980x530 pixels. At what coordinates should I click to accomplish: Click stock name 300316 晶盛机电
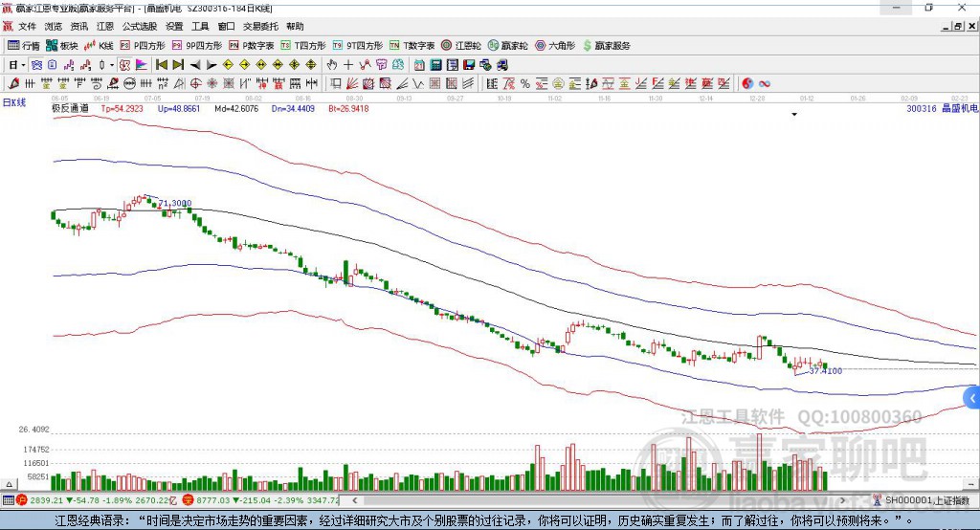(943, 109)
